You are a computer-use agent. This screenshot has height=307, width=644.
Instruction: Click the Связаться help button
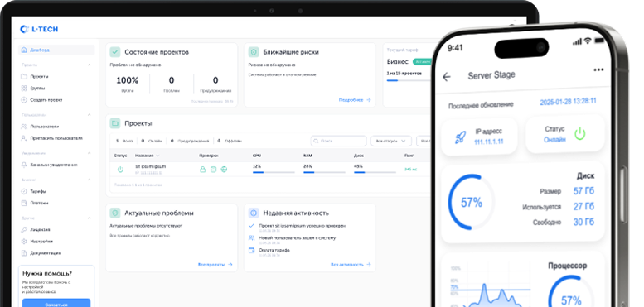click(x=56, y=304)
